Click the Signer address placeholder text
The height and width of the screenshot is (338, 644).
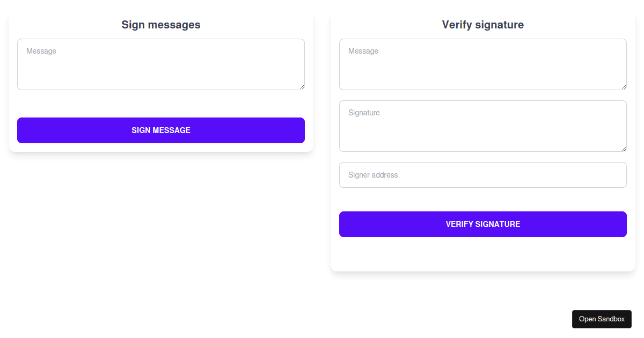pyautogui.click(x=372, y=175)
